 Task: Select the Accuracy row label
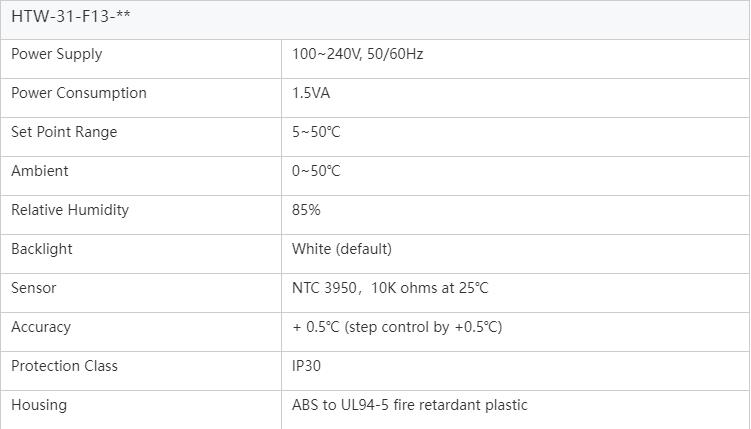[41, 327]
